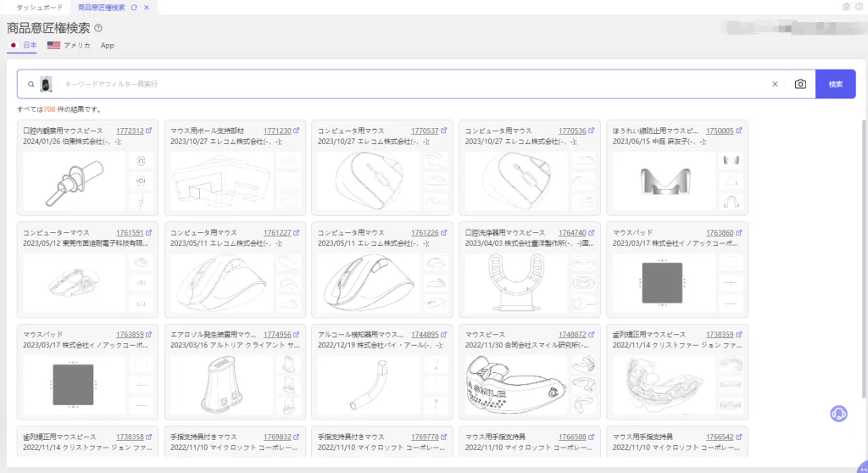The image size is (868, 473).
Task: Click title マウスピース of design 1748872
Action: pos(485,335)
